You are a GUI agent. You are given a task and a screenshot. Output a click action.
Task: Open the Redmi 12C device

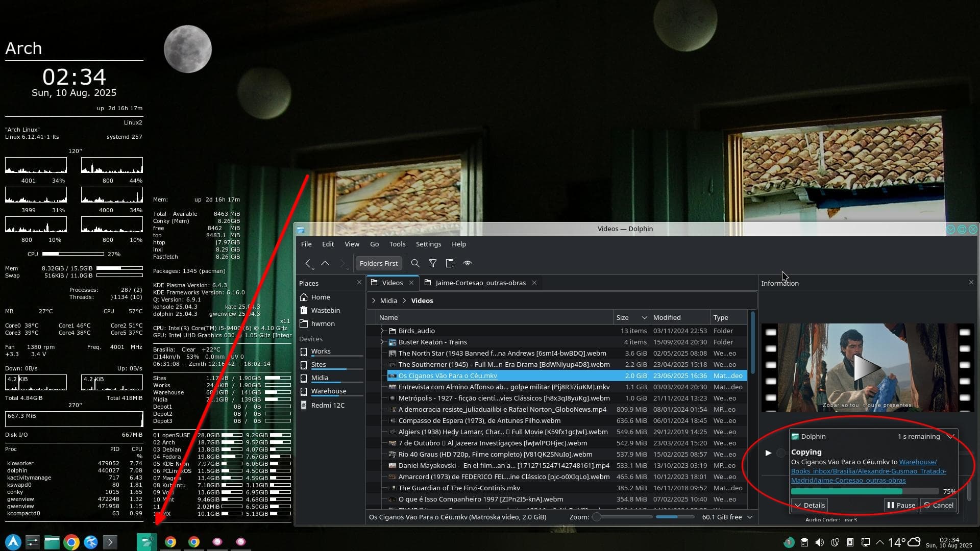(x=328, y=405)
